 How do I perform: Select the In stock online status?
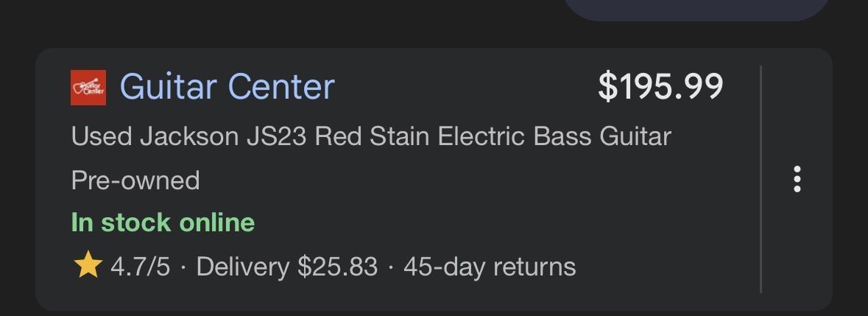coord(163,222)
